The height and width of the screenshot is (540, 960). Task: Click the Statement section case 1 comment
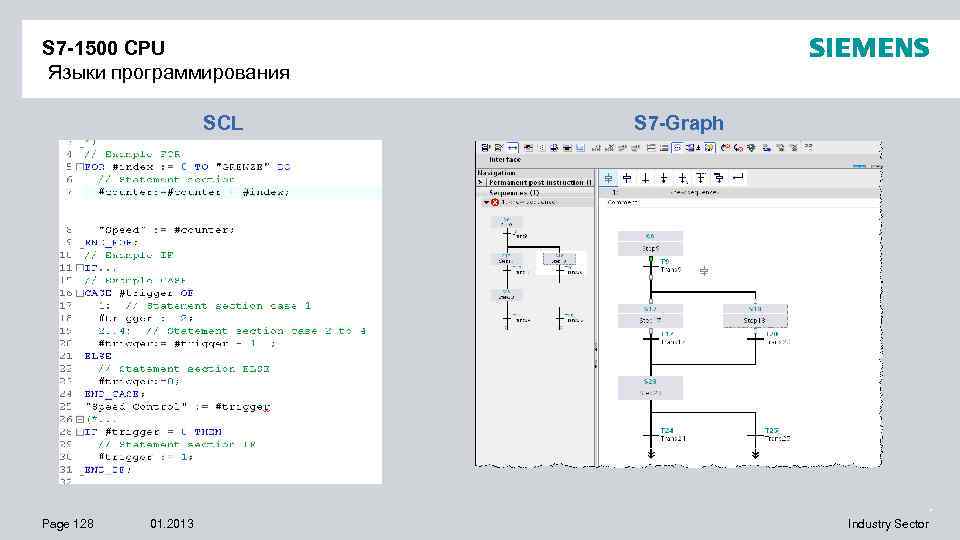click(x=218, y=306)
